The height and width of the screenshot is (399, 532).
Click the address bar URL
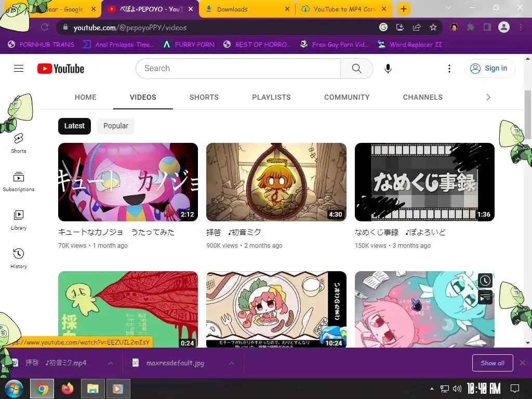[130, 28]
